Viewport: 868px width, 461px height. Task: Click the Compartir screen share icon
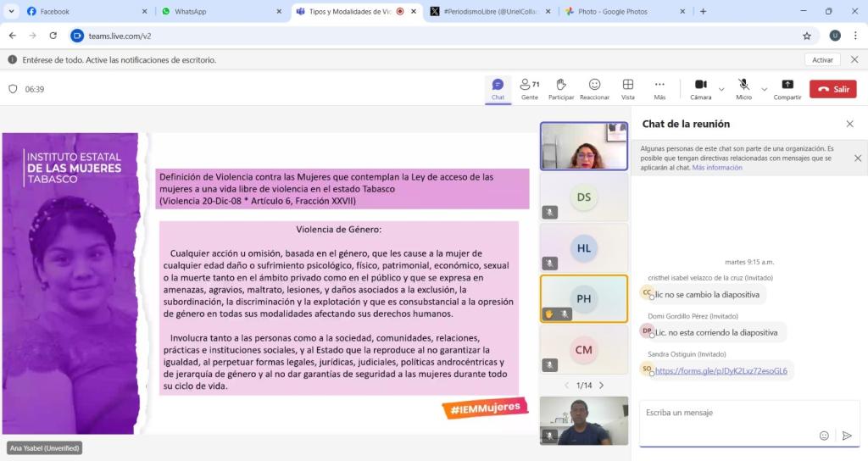click(787, 88)
